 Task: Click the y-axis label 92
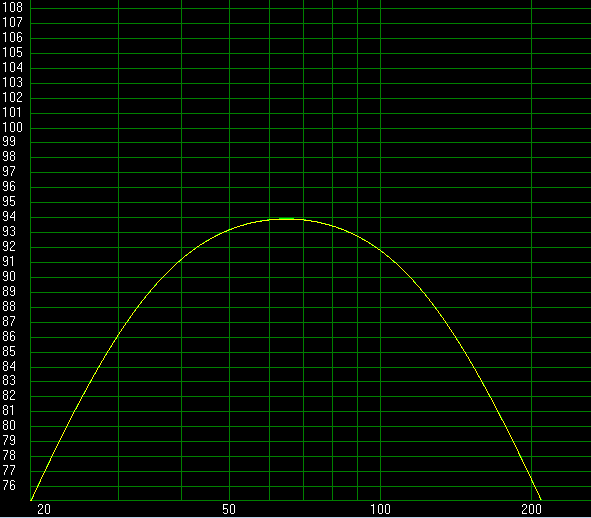click(x=9, y=246)
